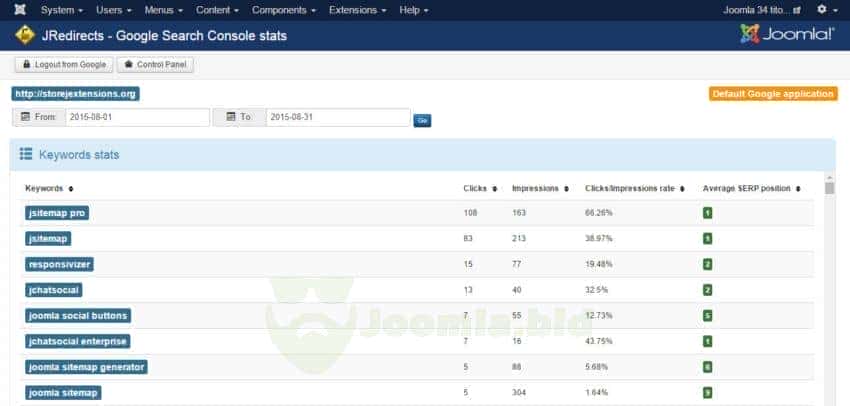Screen dimensions: 850x406
Task: Click the 32.5% rate value
Action: pyautogui.click(x=596, y=290)
